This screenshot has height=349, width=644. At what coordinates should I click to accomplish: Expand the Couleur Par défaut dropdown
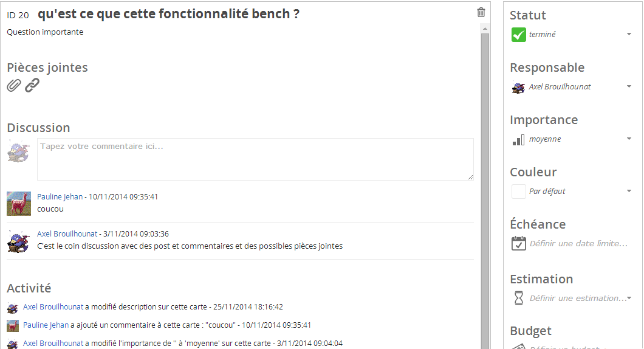click(x=629, y=191)
